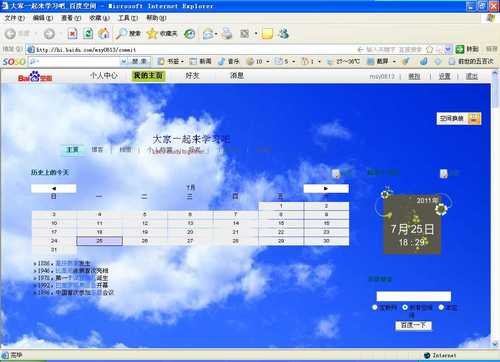Image resolution: width=500 pixels, height=362 pixels.
Task: Click the 设置 link in top bar
Action: point(444,76)
